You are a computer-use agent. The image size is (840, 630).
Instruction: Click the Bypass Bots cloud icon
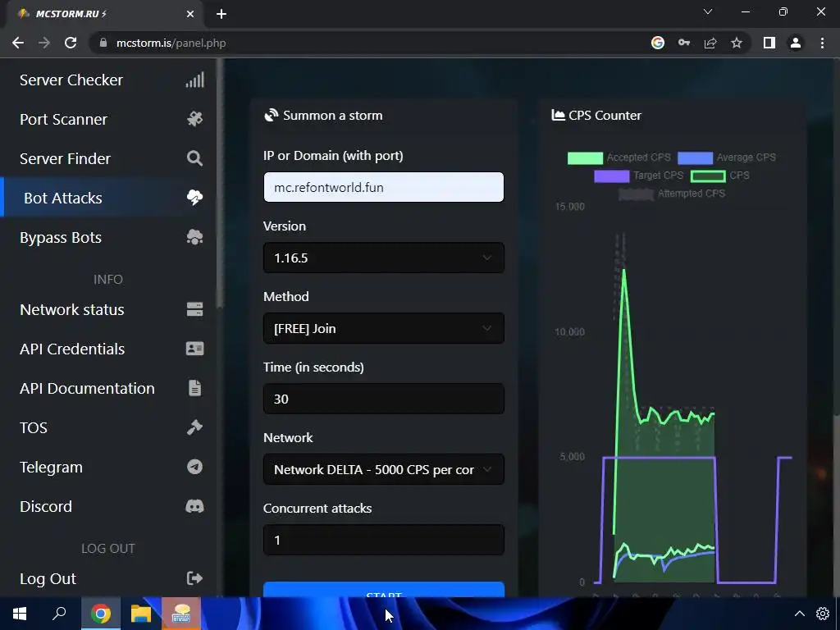pyautogui.click(x=194, y=237)
